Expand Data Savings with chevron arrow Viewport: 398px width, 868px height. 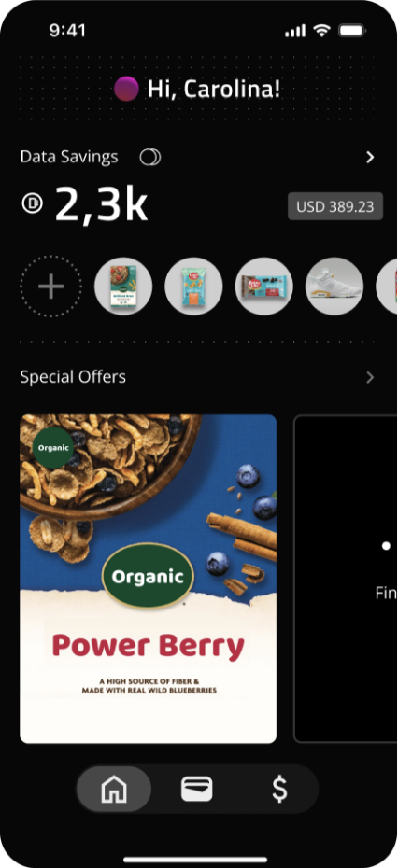coord(370,158)
